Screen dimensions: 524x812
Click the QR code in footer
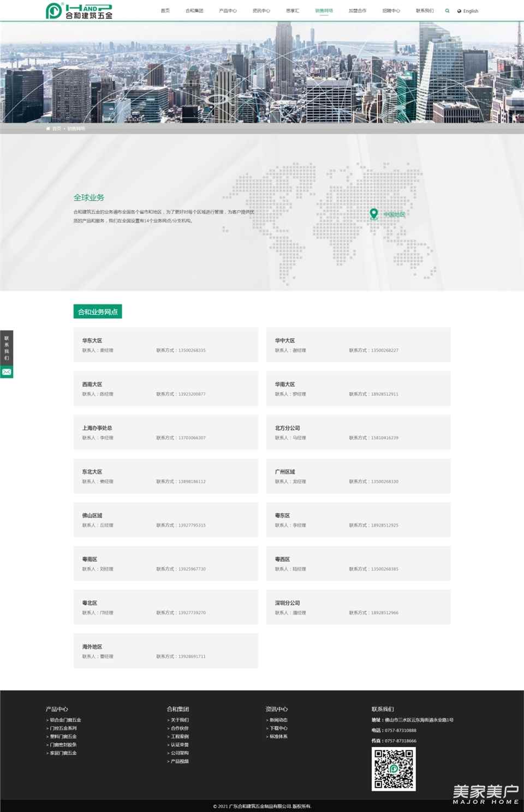pyautogui.click(x=394, y=769)
